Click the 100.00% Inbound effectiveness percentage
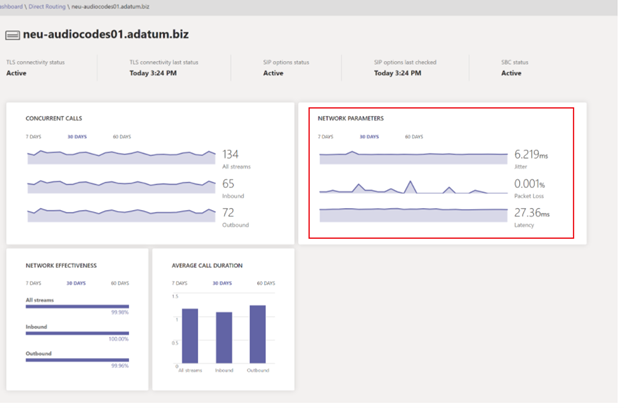The height and width of the screenshot is (408, 624). 119,339
